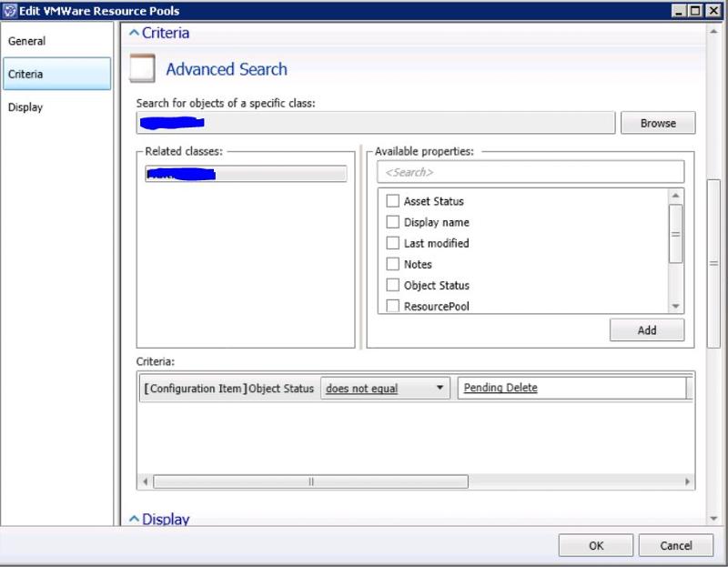Maximize the Edit VMWare Resource Pools window

(695, 10)
